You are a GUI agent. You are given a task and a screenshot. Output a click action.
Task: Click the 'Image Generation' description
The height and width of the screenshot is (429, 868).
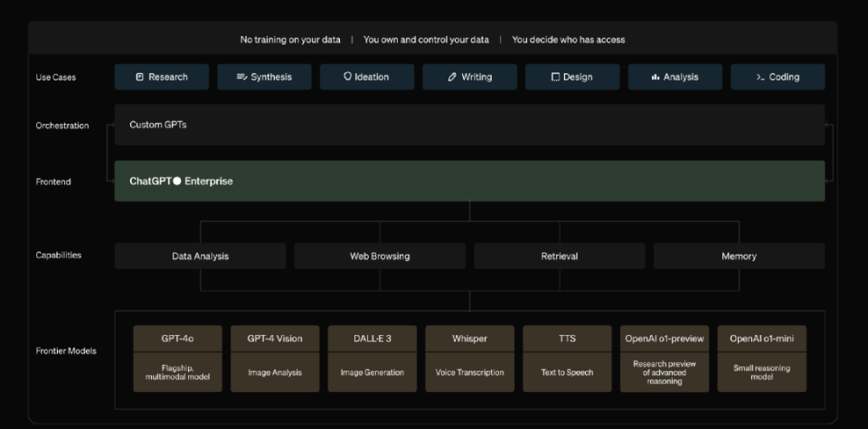[372, 373]
